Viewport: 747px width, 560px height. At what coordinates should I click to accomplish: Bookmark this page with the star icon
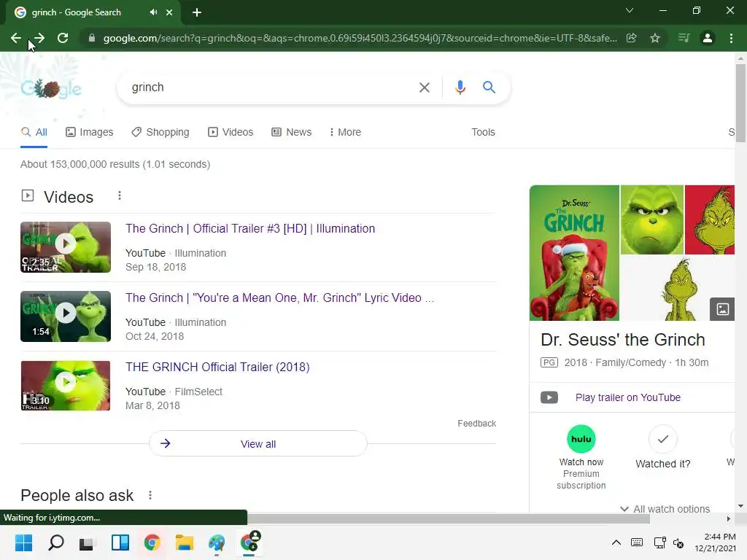655,38
